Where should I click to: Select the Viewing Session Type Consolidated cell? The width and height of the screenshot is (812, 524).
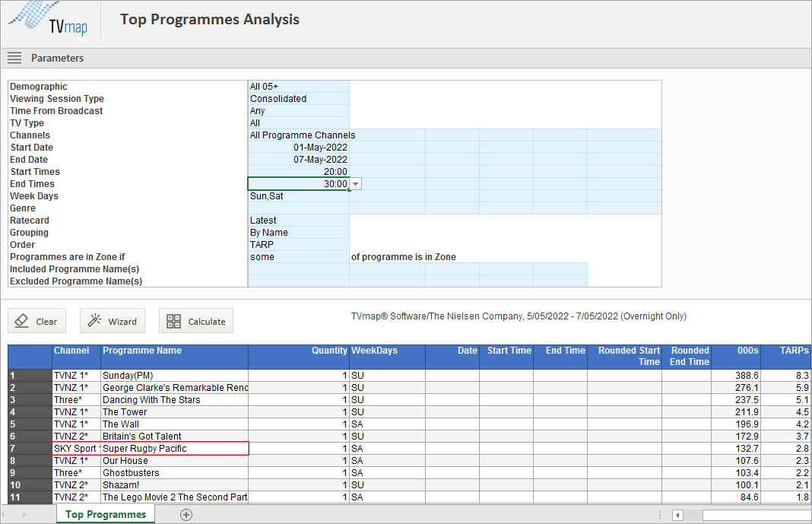click(299, 98)
